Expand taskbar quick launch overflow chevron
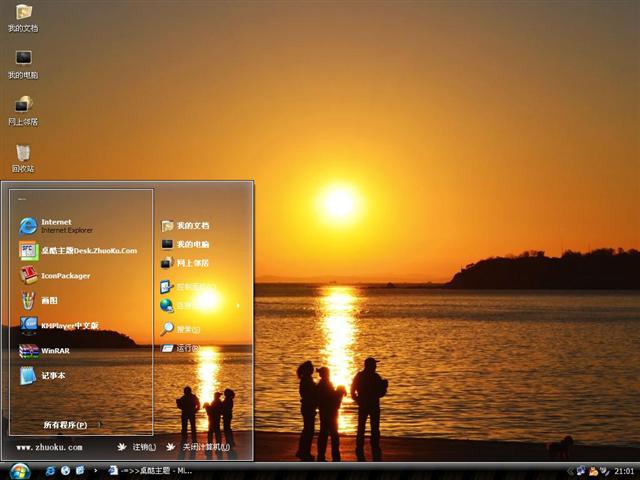 (95, 470)
